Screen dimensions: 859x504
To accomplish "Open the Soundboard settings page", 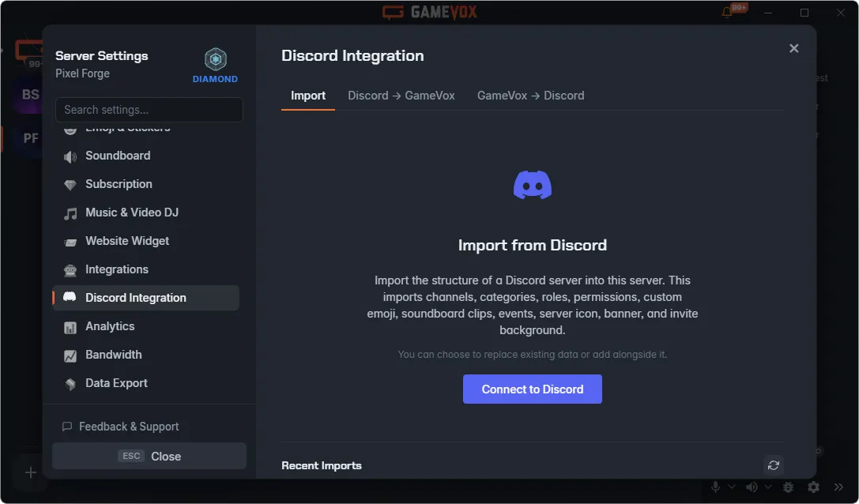I will point(145,156).
